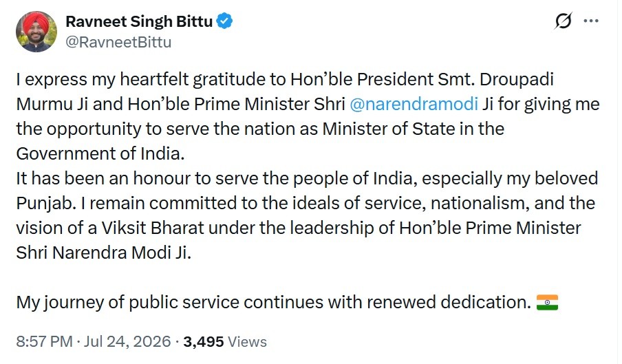This screenshot has width=622, height=364.
Task: Click the name "Droupadi" in the first line
Action: coord(517,79)
